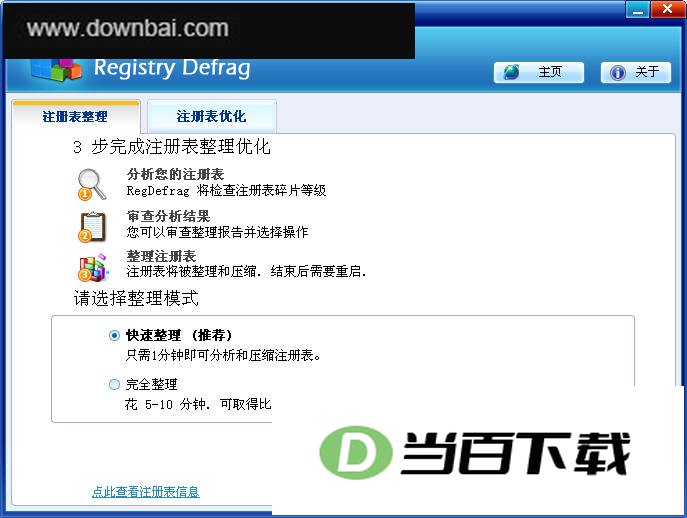Click the 审查分析结果 heading text
Viewport: 687px width, 518px height.
click(168, 216)
